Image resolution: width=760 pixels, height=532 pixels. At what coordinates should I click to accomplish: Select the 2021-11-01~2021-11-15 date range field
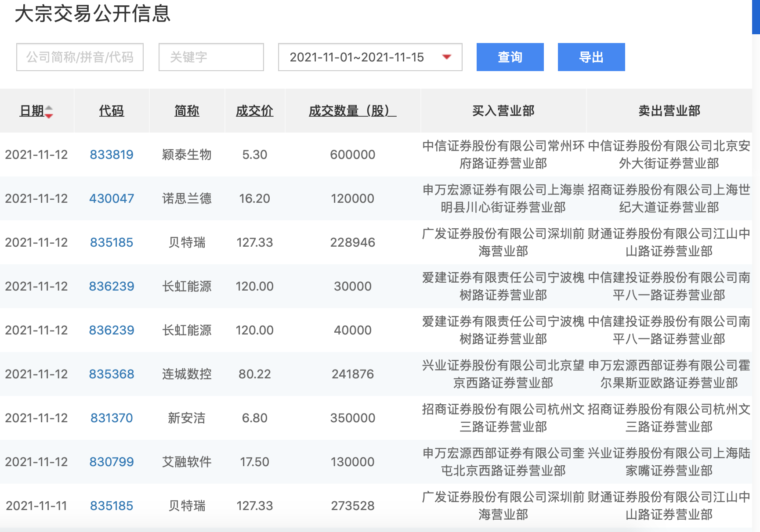click(x=357, y=57)
